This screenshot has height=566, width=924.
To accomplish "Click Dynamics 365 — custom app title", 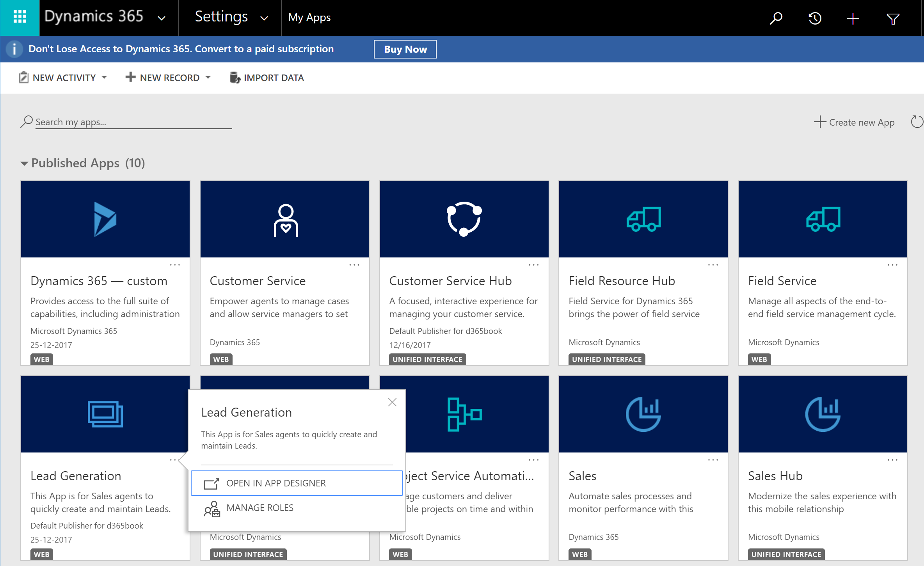I will [99, 281].
